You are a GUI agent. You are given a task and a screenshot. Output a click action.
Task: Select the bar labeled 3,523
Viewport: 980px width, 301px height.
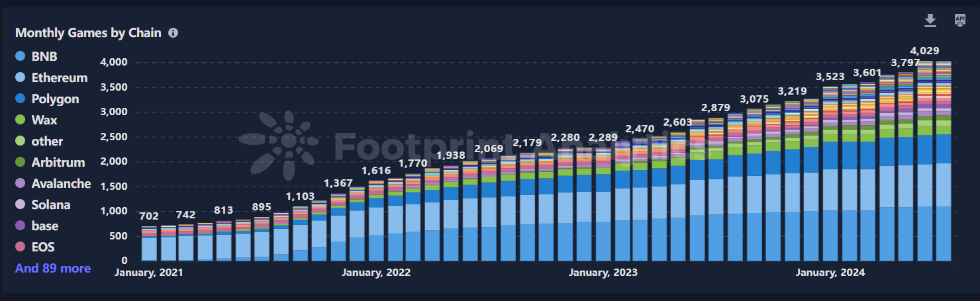pos(830,179)
